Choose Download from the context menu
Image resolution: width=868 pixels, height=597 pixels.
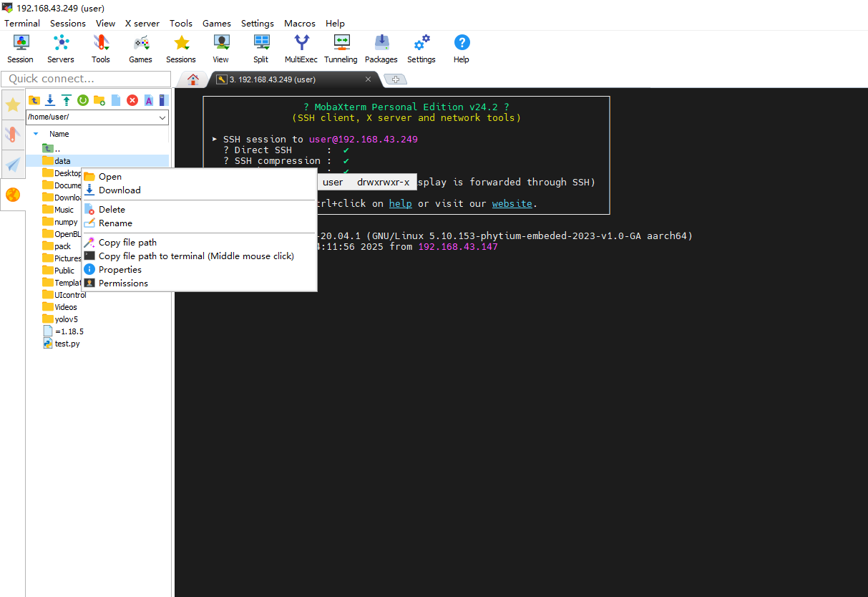[199, 190]
